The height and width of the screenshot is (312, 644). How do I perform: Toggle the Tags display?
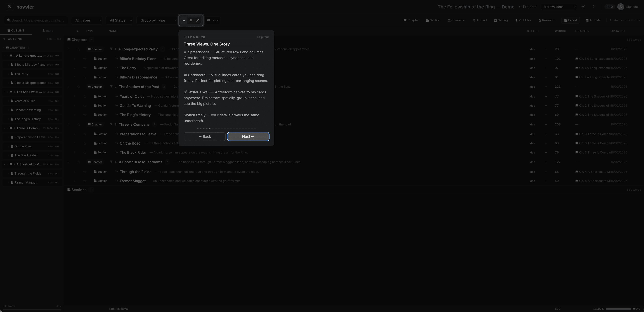pos(212,20)
